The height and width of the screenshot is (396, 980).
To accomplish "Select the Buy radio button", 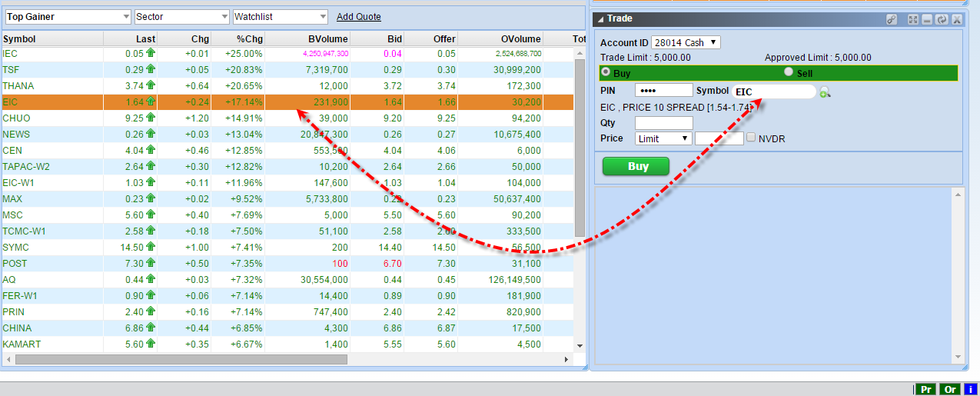I will pos(606,72).
